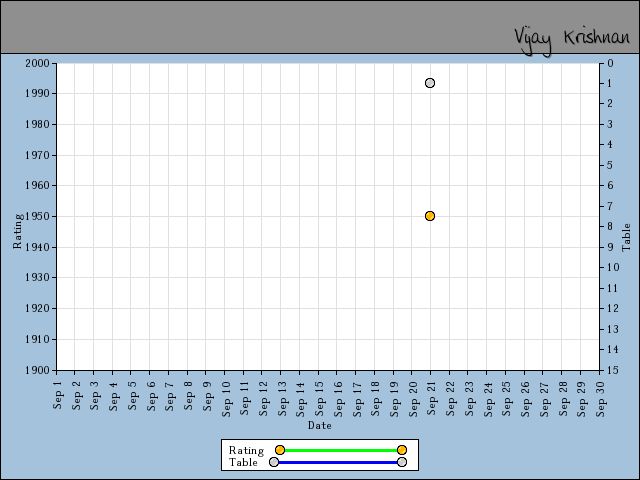The image size is (640, 480).
Task: Click the 7 value on Table axis
Action: coord(610,206)
